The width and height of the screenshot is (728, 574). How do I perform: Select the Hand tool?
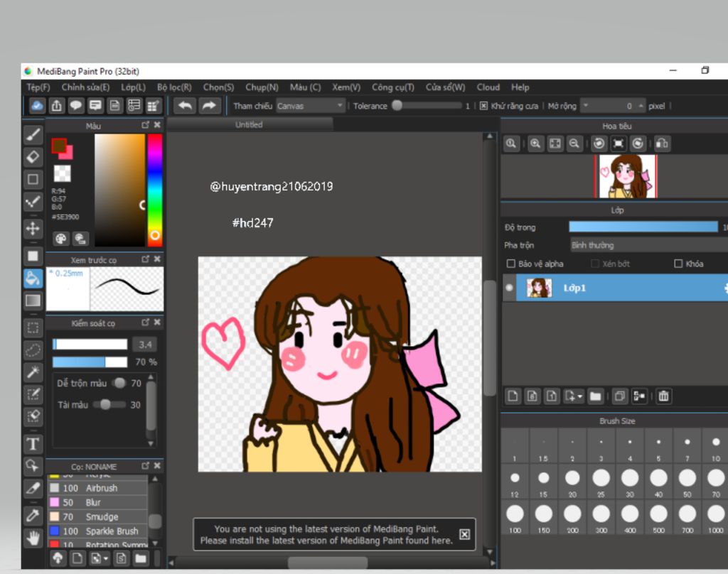[33, 538]
